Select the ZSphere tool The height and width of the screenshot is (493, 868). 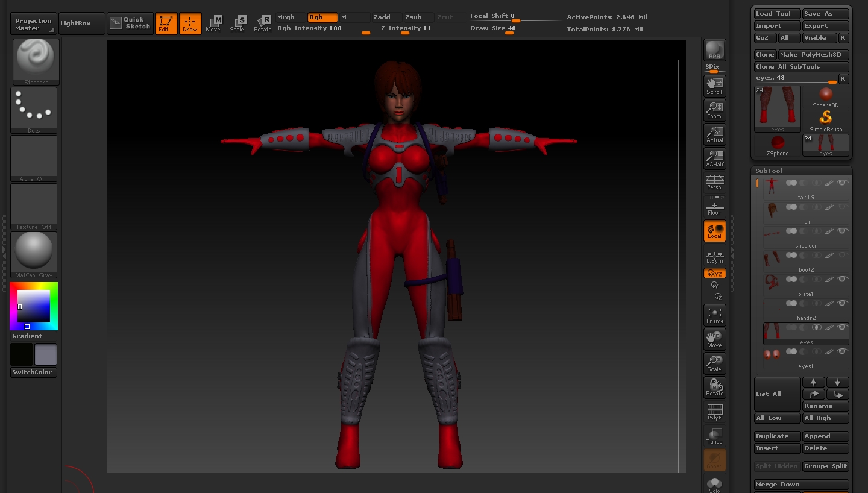778,146
